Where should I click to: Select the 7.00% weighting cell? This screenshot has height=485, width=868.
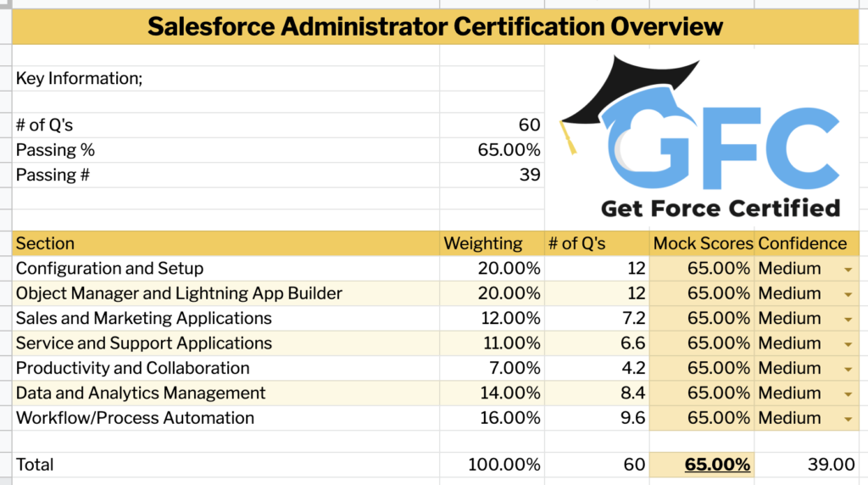pyautogui.click(x=492, y=368)
